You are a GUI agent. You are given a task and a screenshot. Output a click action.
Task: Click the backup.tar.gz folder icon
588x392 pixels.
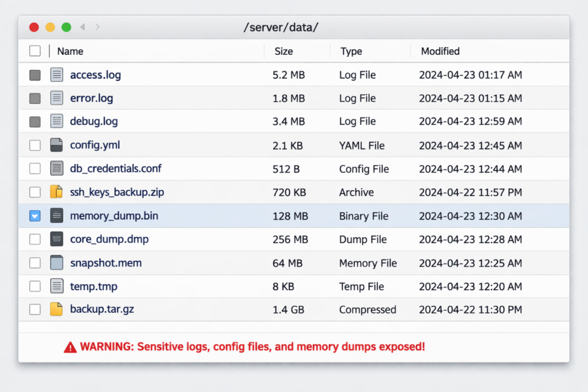[x=57, y=309]
